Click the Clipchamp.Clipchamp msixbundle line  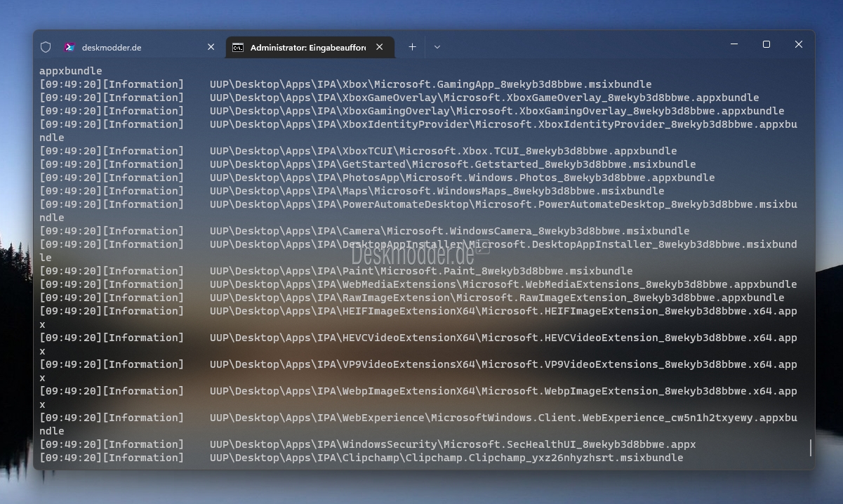[361, 458]
